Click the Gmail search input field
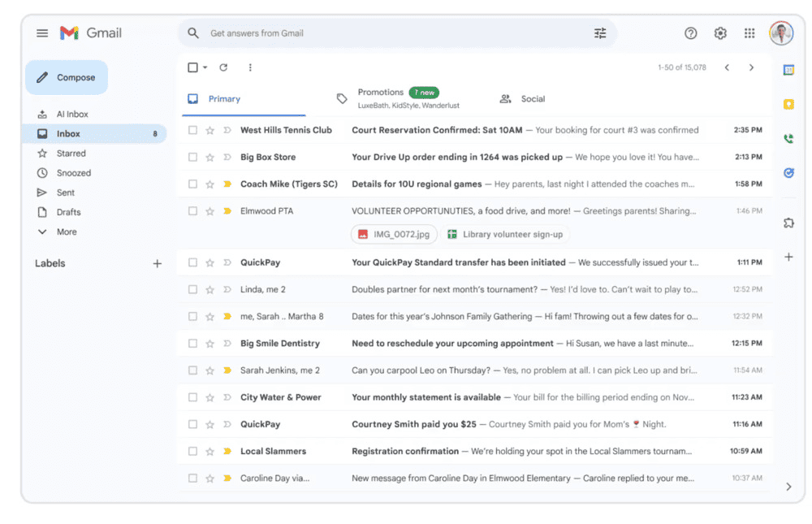The height and width of the screenshot is (524, 812). click(390, 33)
